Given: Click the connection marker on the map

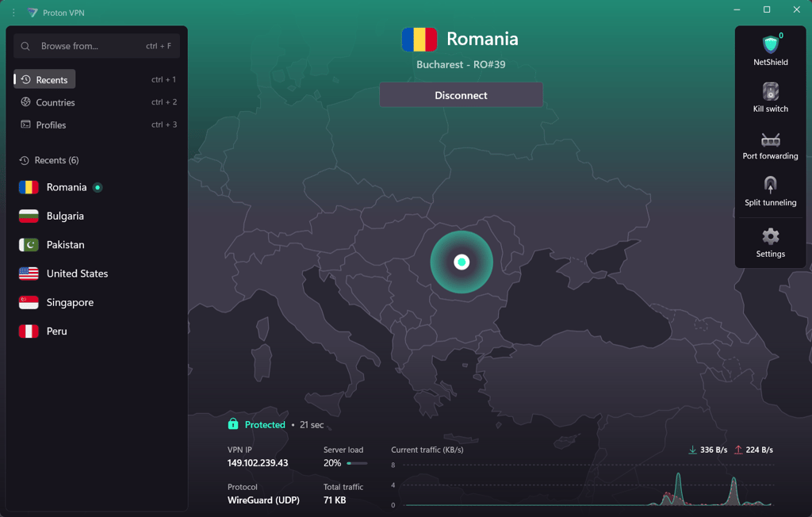Looking at the screenshot, I should (x=462, y=262).
